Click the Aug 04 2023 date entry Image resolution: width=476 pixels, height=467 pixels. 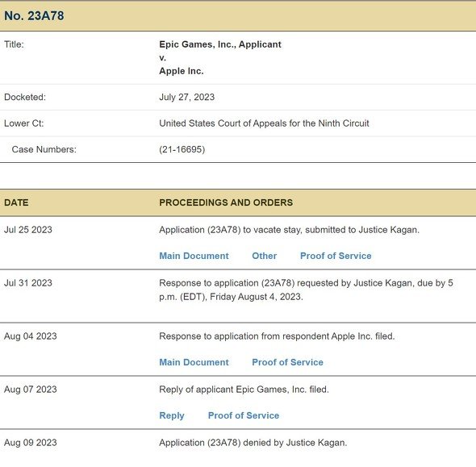click(31, 336)
